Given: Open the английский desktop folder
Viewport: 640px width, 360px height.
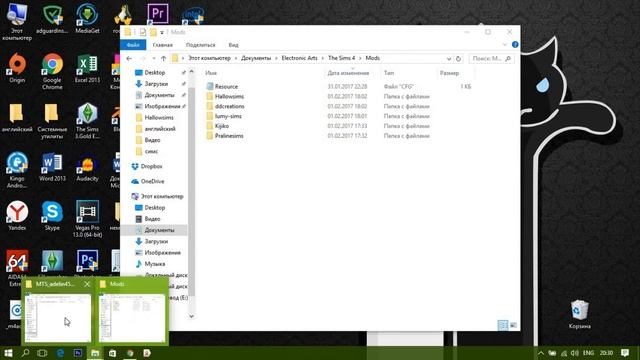Looking at the screenshot, I should point(17,118).
